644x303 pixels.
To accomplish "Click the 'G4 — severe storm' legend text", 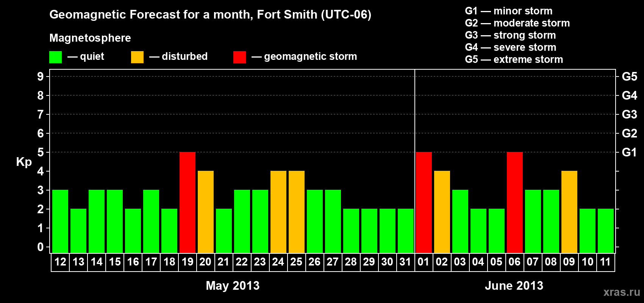I will [x=511, y=47].
